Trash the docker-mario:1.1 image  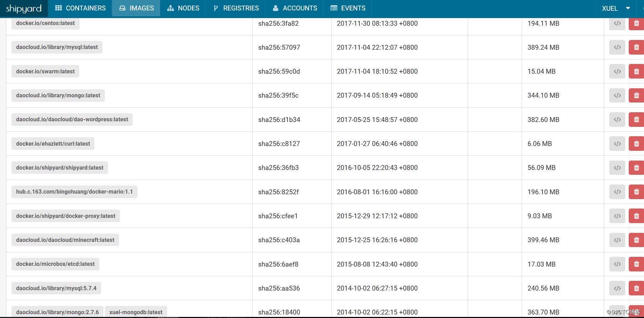click(636, 192)
